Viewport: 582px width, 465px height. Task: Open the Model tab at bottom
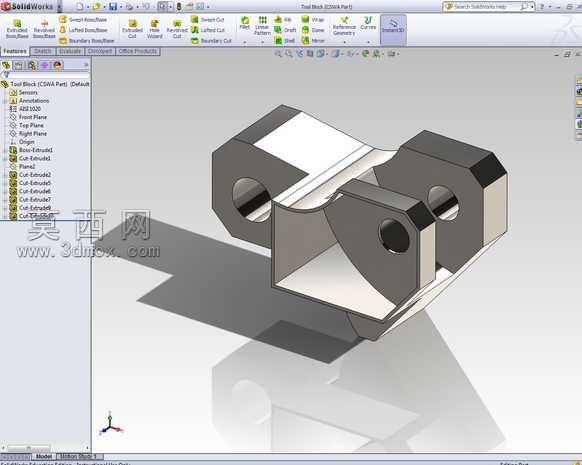[44, 456]
